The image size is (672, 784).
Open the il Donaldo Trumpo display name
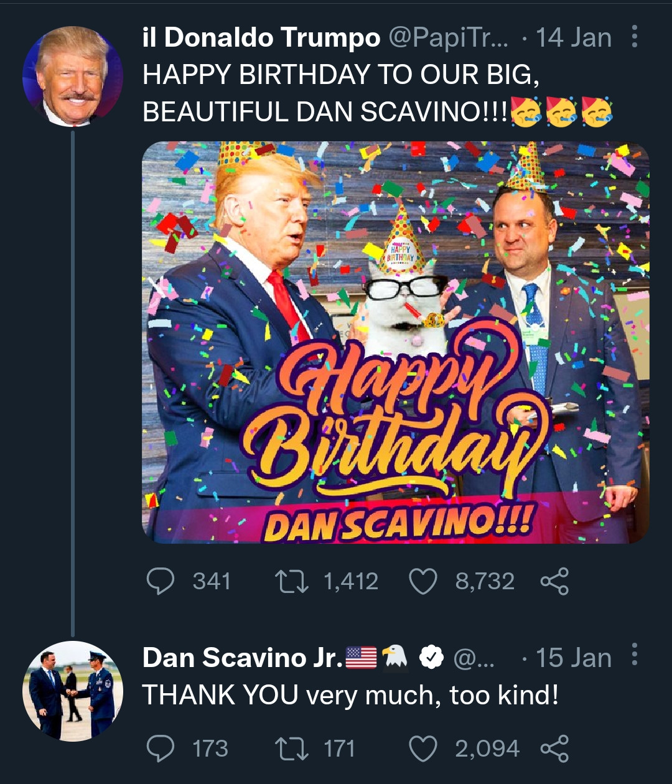coord(261,38)
